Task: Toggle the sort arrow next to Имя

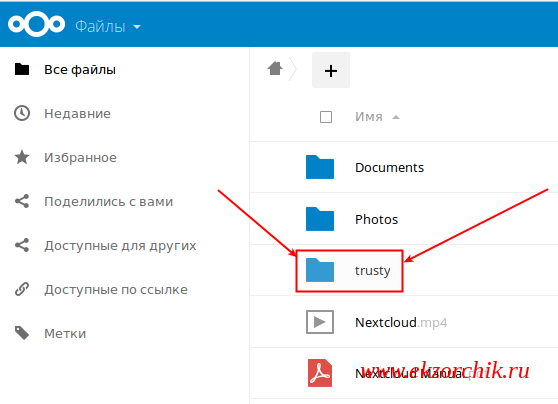Action: 396,117
